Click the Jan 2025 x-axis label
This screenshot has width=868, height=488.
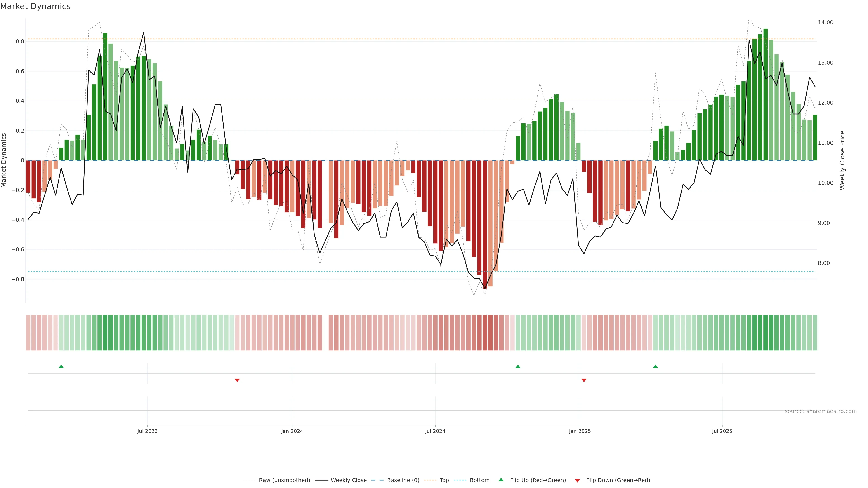(x=580, y=431)
